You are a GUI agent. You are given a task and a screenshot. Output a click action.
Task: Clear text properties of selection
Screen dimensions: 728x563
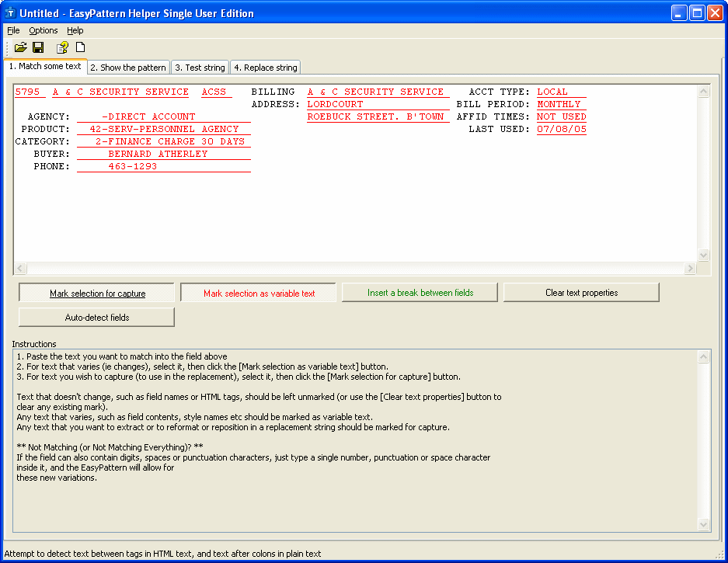(x=581, y=293)
